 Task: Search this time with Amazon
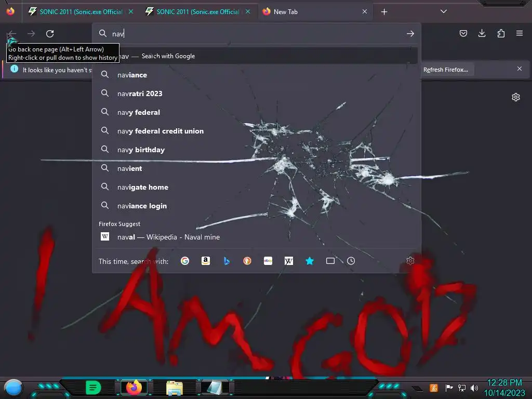[206, 261]
